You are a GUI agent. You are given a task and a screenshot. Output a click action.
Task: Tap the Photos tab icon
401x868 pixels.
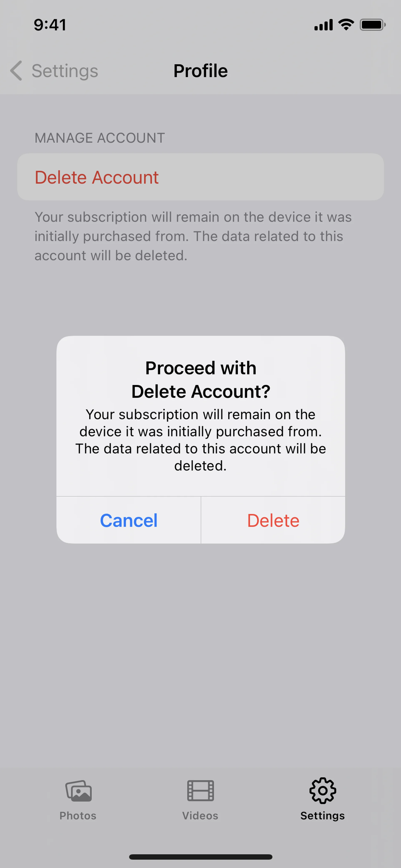[x=79, y=791]
